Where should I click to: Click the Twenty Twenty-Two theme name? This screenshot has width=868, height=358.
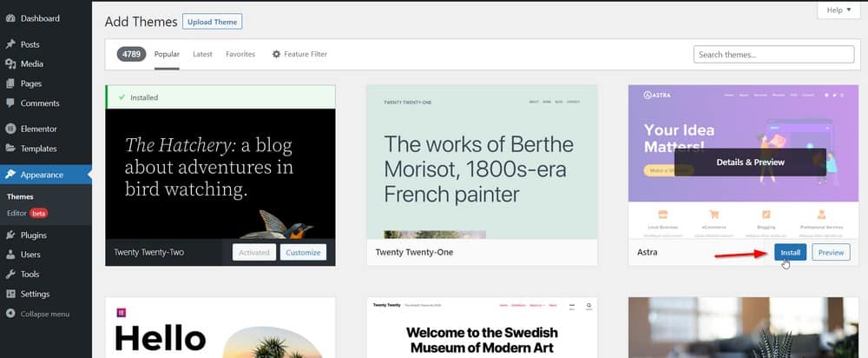point(149,252)
